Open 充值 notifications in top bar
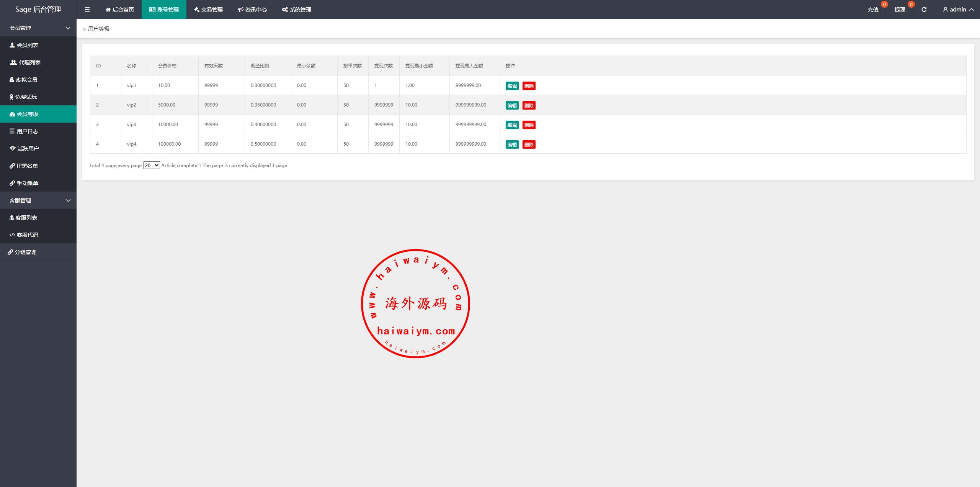Image resolution: width=980 pixels, height=487 pixels. pyautogui.click(x=873, y=10)
